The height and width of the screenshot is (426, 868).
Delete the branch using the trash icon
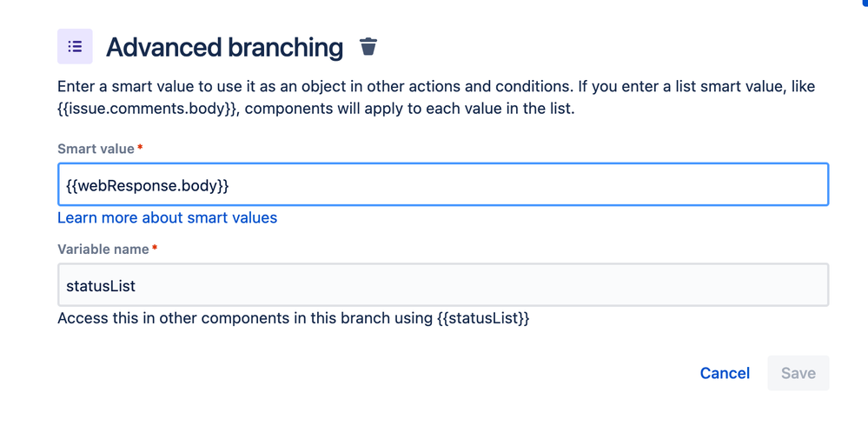point(368,47)
